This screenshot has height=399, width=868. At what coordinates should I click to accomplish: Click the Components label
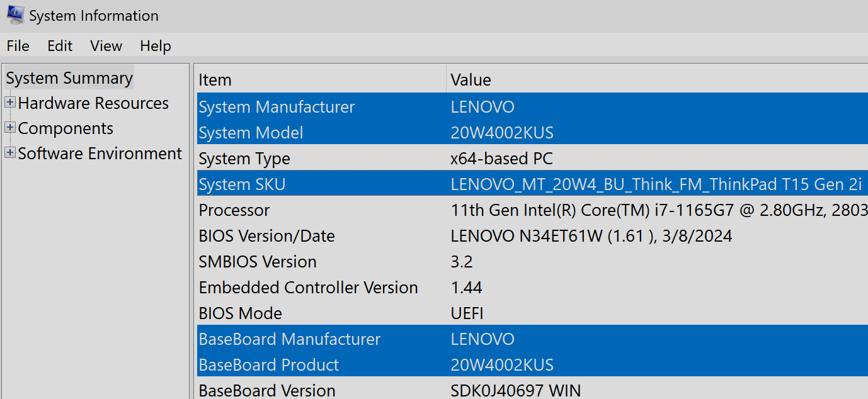tap(66, 128)
